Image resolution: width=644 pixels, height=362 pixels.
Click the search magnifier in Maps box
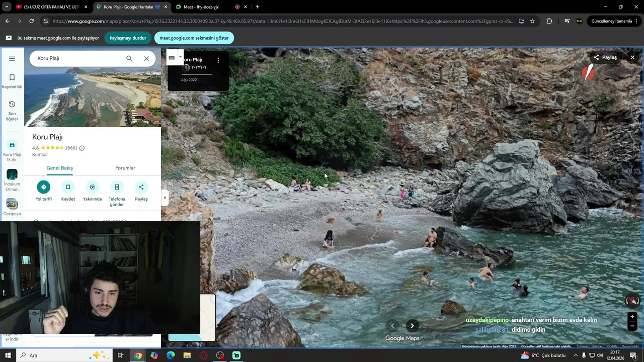[x=129, y=58]
